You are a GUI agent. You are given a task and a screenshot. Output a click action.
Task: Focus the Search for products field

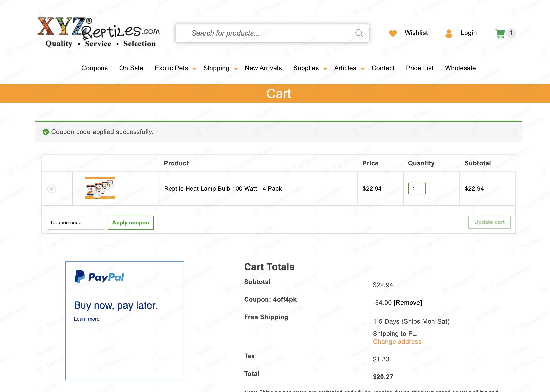(x=272, y=33)
